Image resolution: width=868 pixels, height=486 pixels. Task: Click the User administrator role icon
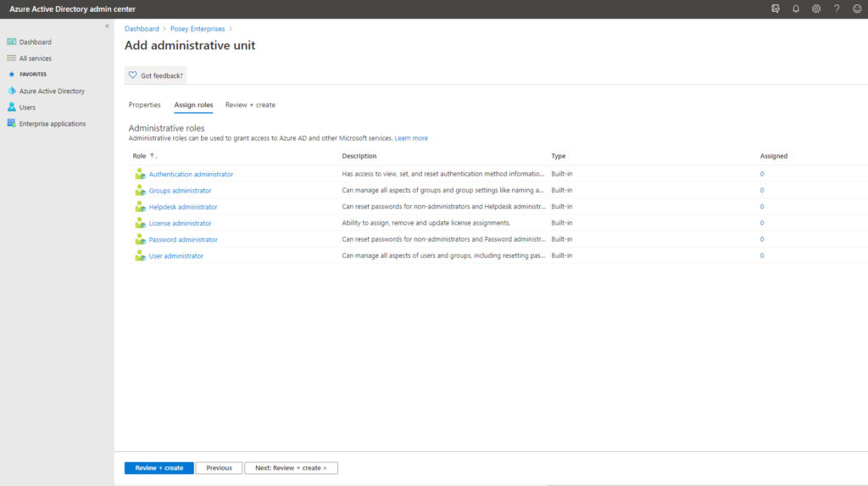tap(140, 255)
